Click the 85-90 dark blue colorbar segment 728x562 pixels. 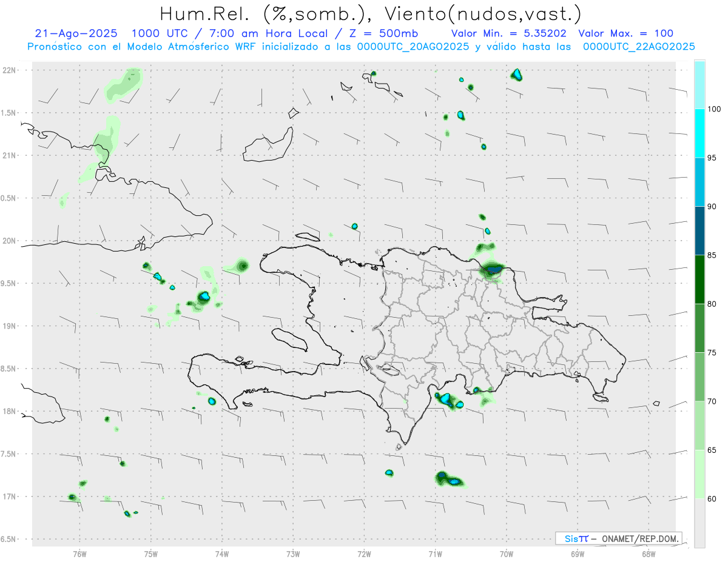[699, 230]
